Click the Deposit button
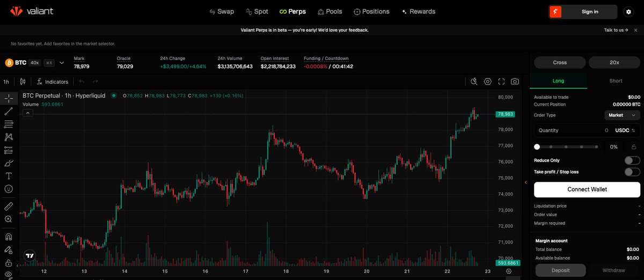 tap(560, 270)
